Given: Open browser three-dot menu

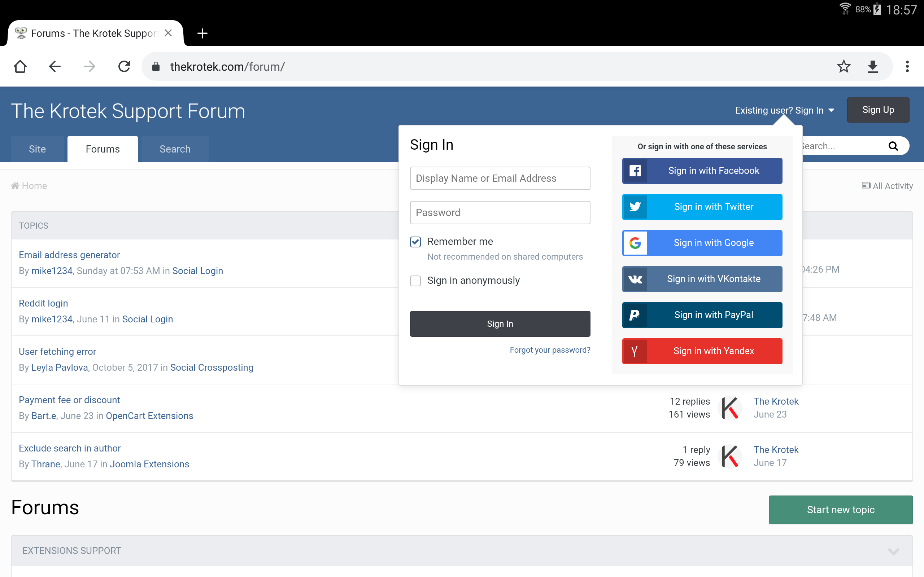Looking at the screenshot, I should coord(907,66).
